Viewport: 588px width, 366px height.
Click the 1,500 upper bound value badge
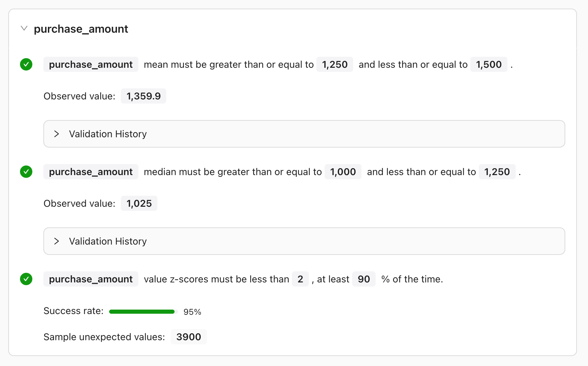tap(489, 64)
